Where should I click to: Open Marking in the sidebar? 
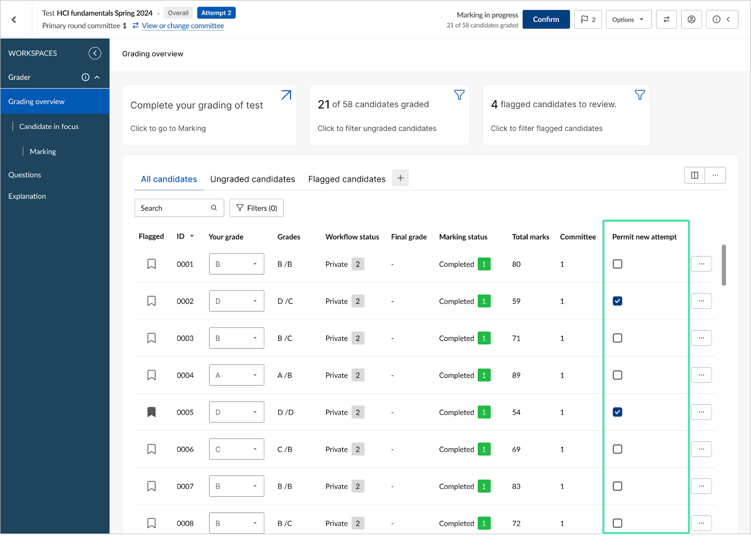(43, 151)
